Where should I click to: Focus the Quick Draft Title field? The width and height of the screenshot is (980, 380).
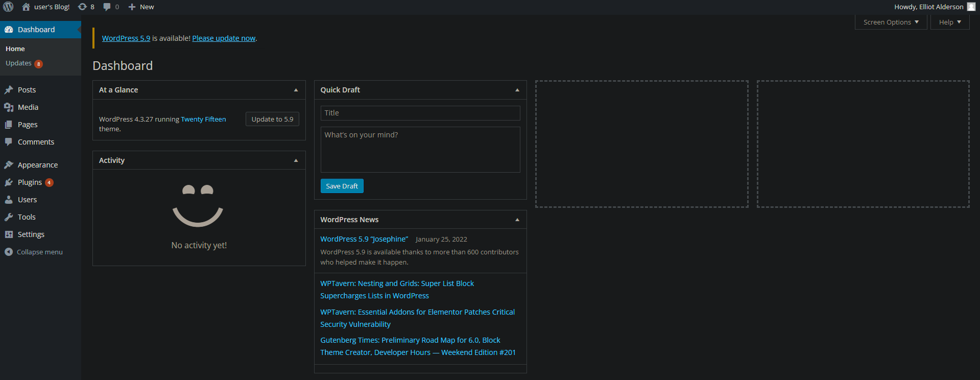coord(420,113)
